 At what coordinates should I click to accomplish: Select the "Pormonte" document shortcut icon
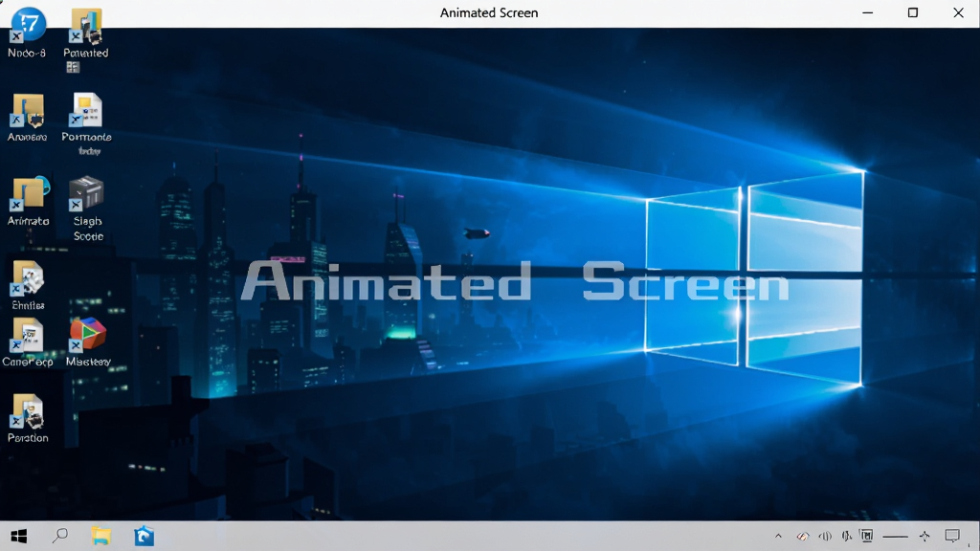(x=87, y=110)
